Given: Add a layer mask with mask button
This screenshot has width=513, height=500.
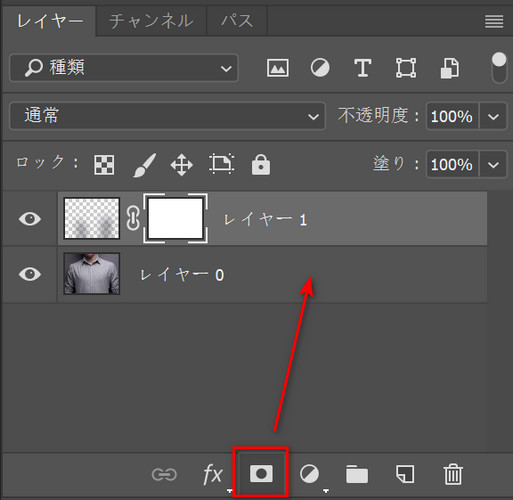Looking at the screenshot, I should (261, 473).
